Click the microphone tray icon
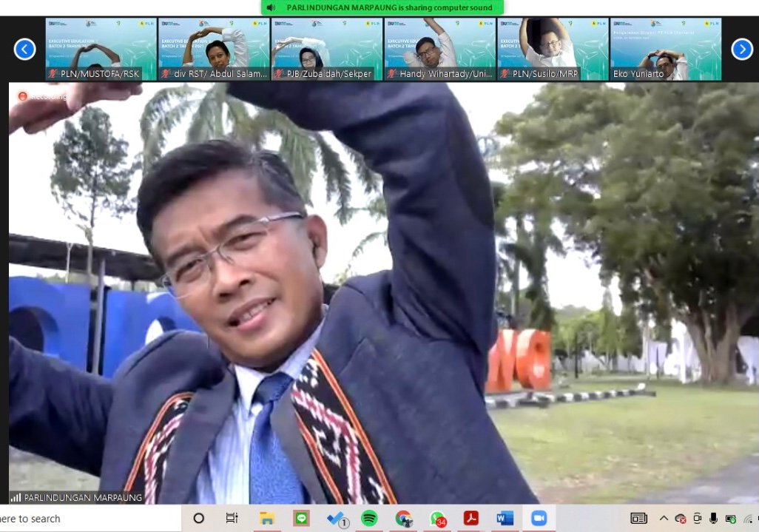The width and height of the screenshot is (759, 532). (x=714, y=519)
